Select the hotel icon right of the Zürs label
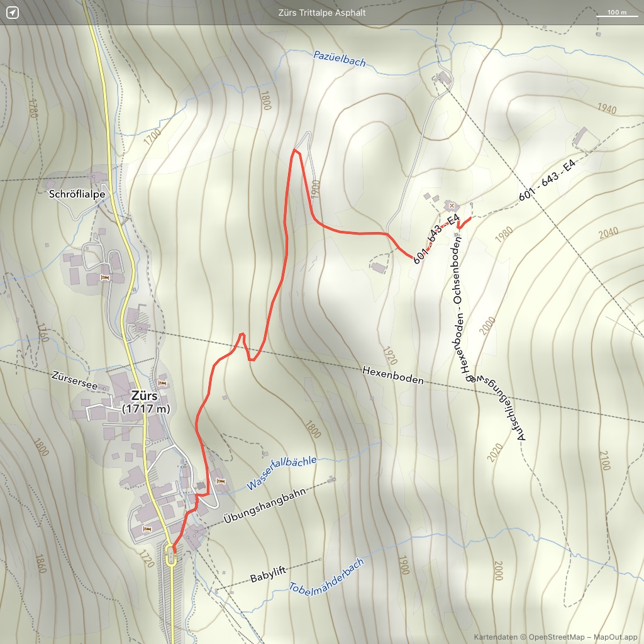 (162, 383)
